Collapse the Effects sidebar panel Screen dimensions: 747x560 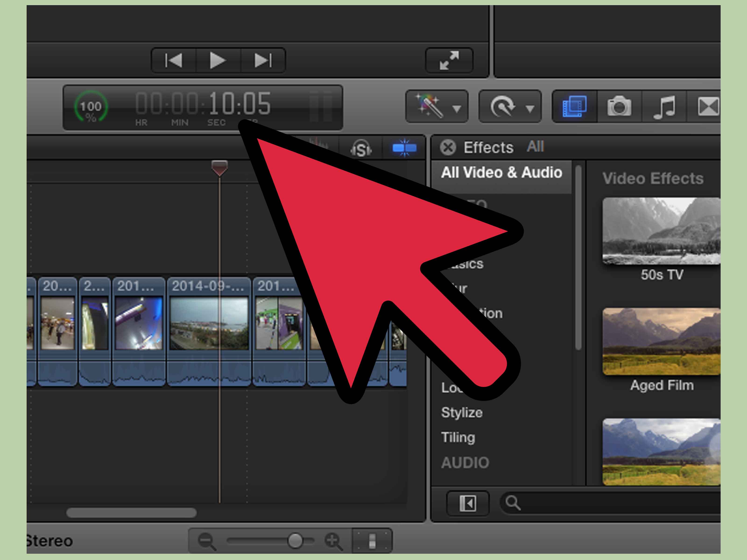[x=468, y=504]
